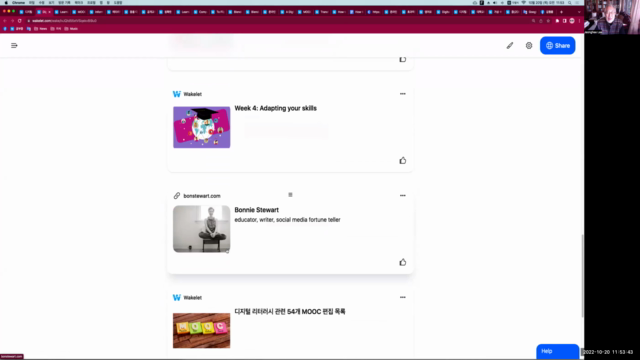This screenshot has height=360, width=640.
Task: Like the Week 4: Adapting your skills card
Action: 402,160
